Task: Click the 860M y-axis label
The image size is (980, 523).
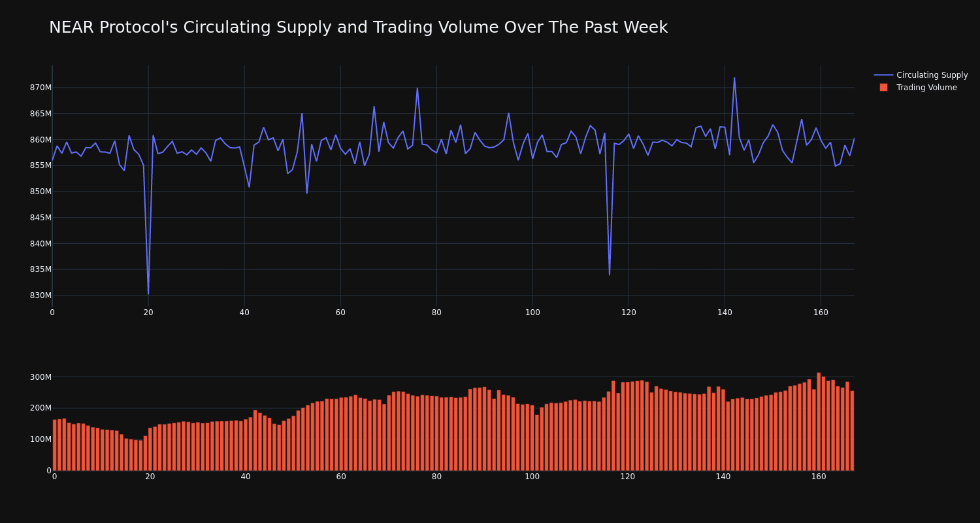Action: [41, 139]
